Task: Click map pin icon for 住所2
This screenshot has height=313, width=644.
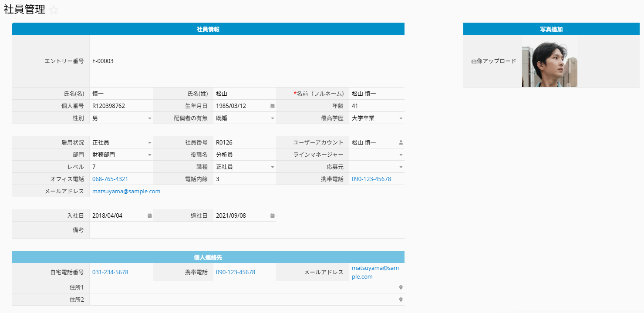Action: pos(401,300)
